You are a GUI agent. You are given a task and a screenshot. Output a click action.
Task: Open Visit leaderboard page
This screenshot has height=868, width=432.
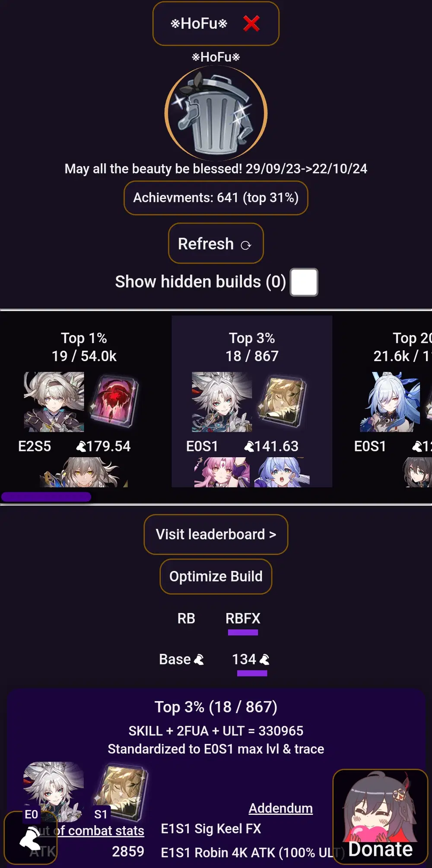point(216,535)
